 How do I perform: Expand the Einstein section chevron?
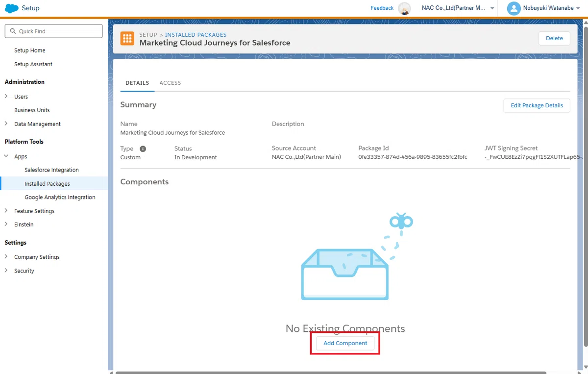coord(6,224)
